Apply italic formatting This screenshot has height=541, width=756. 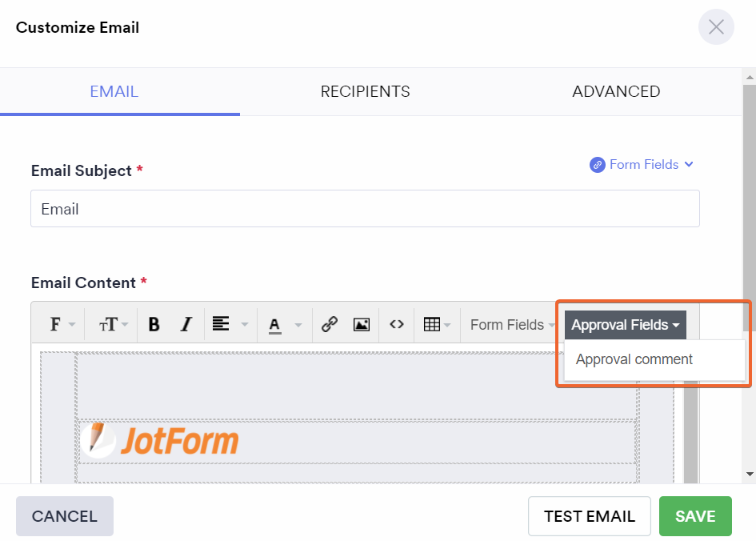[186, 324]
